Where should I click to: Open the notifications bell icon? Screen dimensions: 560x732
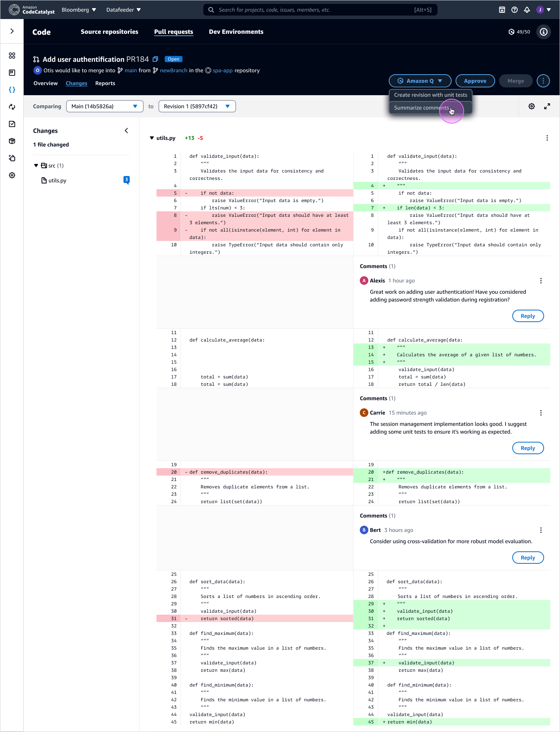(527, 10)
